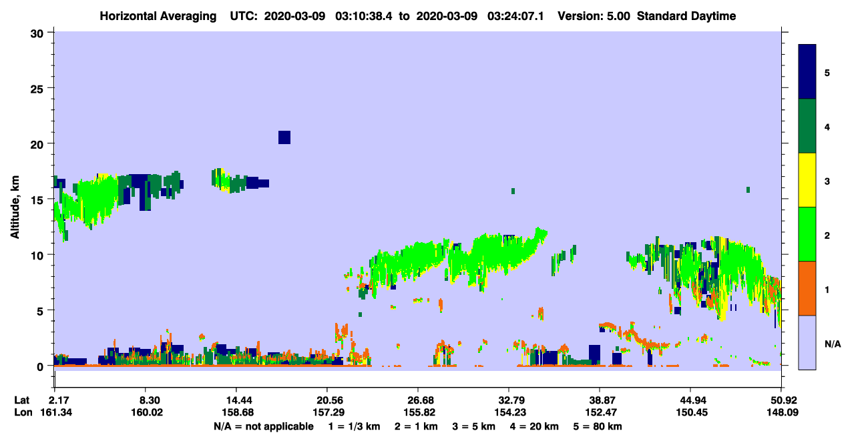Click the altitude tick label 20
Screen dimensions: 868x445
click(39, 143)
